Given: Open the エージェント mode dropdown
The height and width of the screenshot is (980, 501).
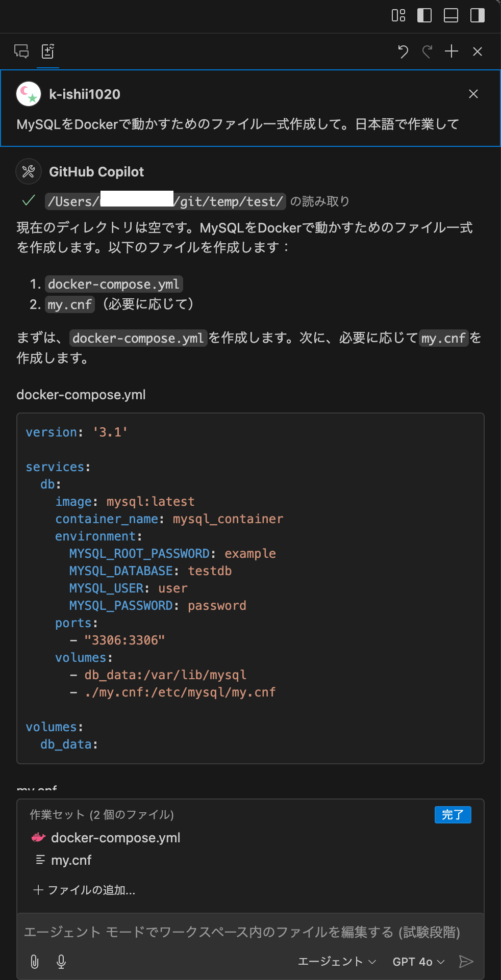Looking at the screenshot, I should click(337, 962).
